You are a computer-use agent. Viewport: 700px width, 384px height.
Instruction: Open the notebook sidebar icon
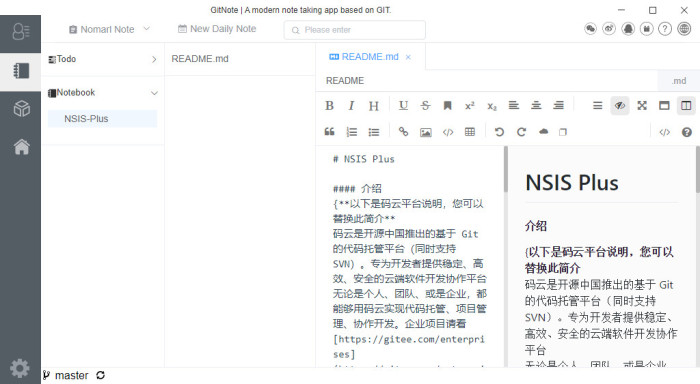coord(21,71)
